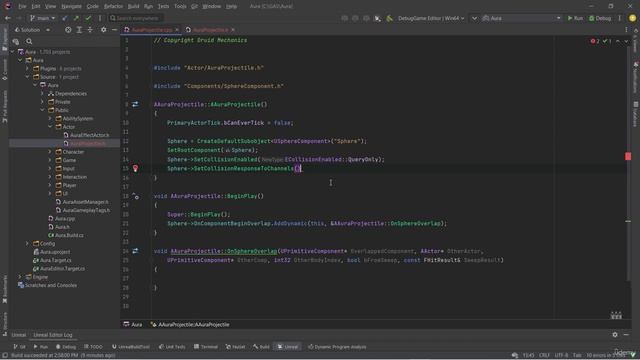Click the red lightbulb quick-fix icon on line 15
The height and width of the screenshot is (360, 640).
[x=136, y=168]
